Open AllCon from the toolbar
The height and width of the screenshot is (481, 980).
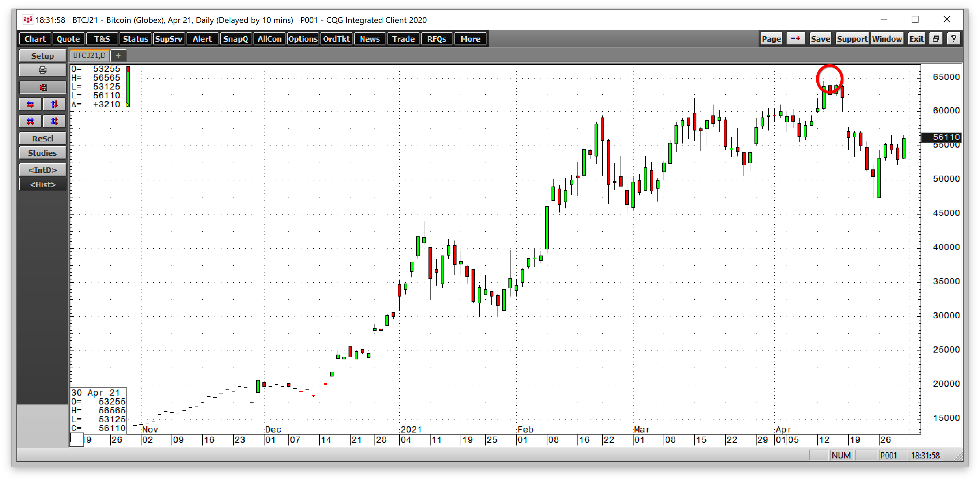269,39
